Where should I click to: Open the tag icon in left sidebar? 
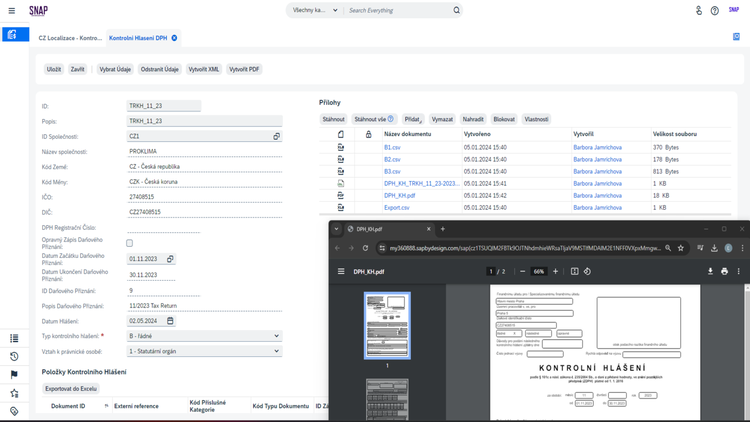pyautogui.click(x=14, y=411)
